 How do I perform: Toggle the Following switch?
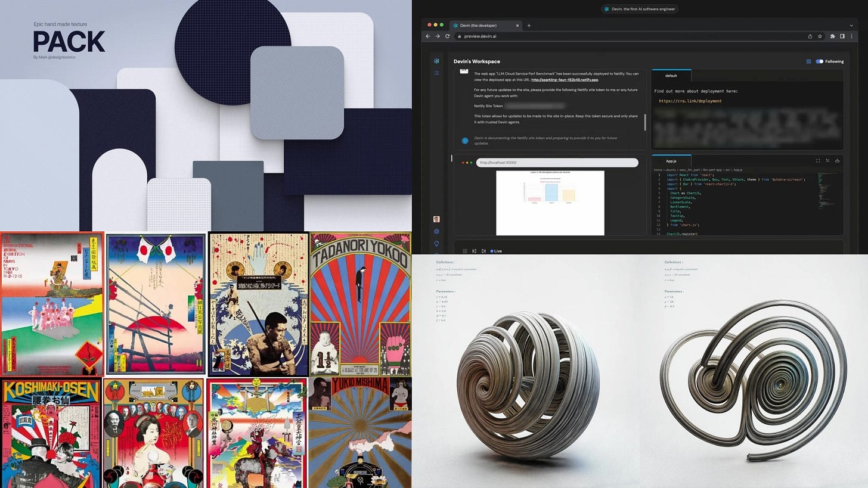(x=820, y=61)
